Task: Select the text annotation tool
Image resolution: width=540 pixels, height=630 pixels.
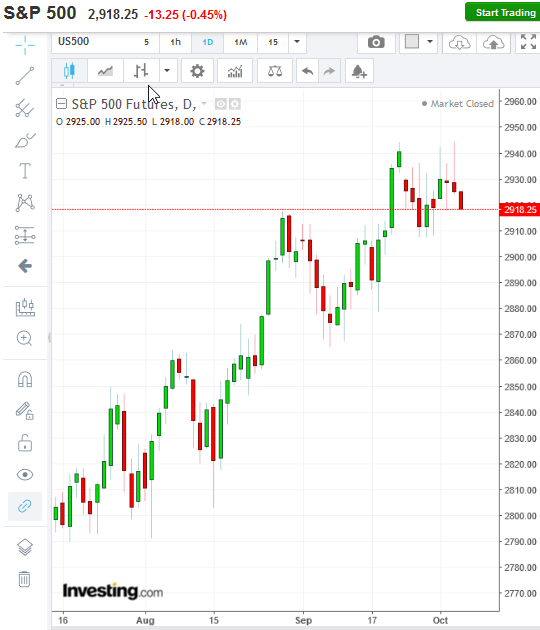Action: [x=25, y=171]
